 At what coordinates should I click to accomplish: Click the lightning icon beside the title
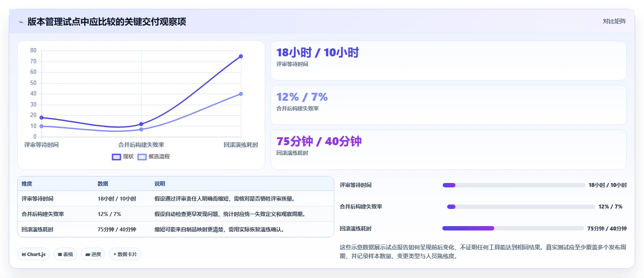pyautogui.click(x=21, y=22)
